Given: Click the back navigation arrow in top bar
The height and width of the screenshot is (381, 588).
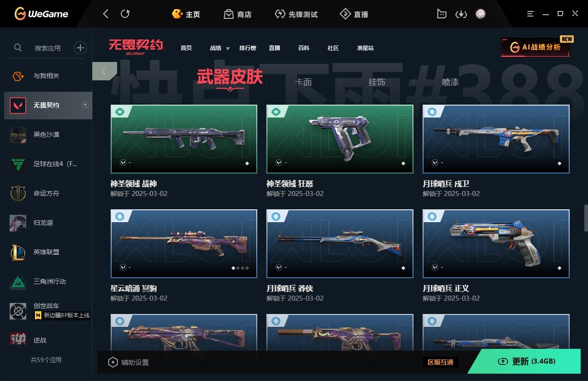Looking at the screenshot, I should [x=106, y=14].
